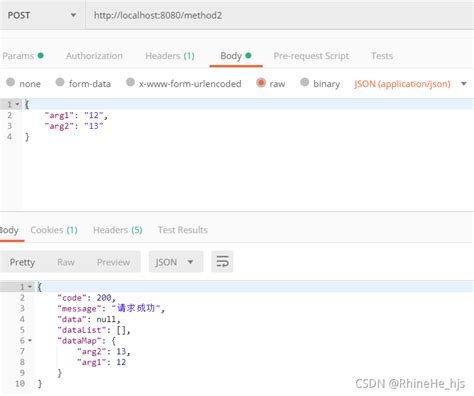This screenshot has width=474, height=396.
Task: Click the "data": null response line
Action: [89, 319]
